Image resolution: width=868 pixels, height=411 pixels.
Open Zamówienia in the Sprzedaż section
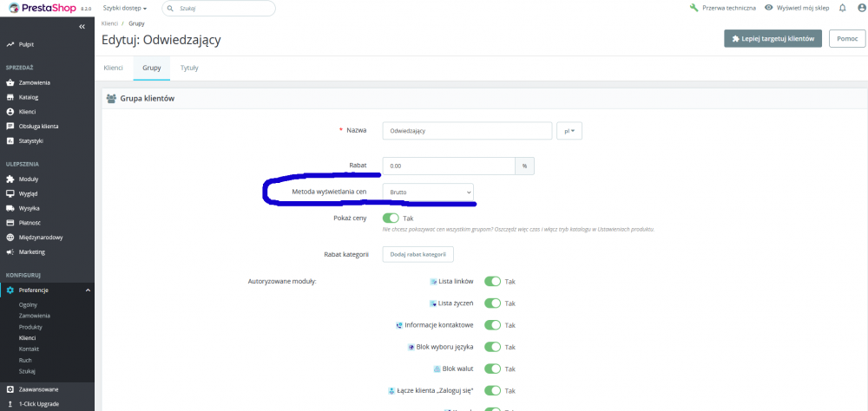pos(35,82)
